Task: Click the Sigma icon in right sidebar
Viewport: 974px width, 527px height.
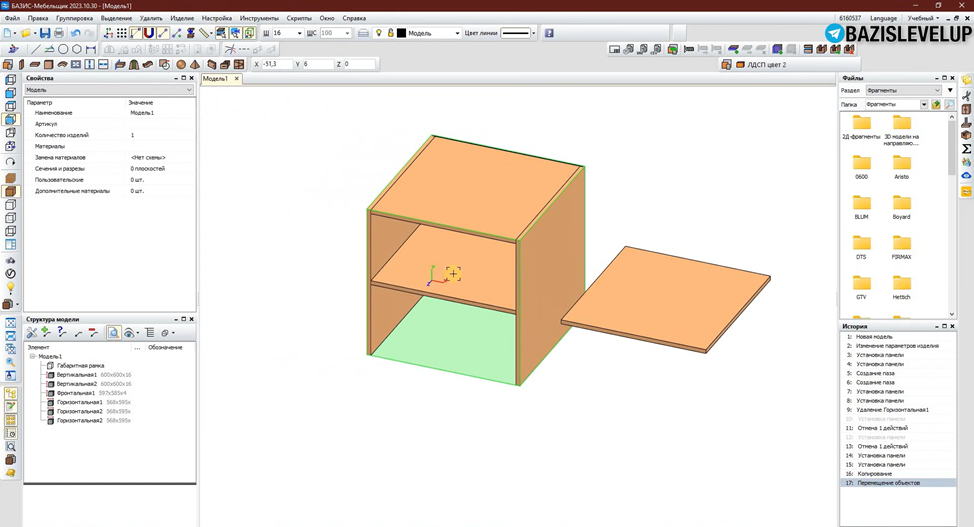Action: [x=967, y=149]
